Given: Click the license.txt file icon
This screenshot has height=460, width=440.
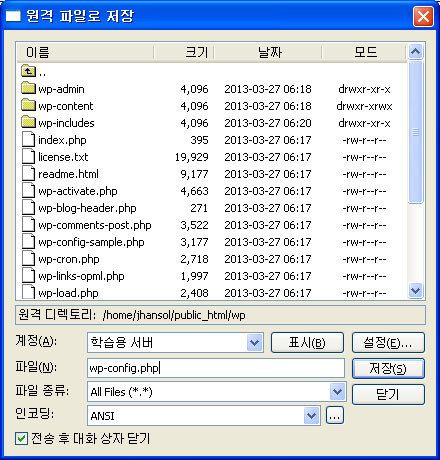Looking at the screenshot, I should pyautogui.click(x=28, y=156).
